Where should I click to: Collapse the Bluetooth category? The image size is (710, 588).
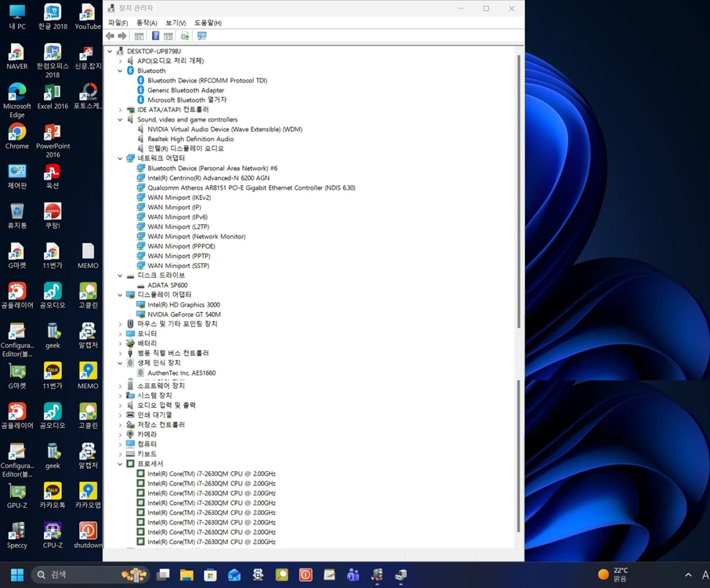point(120,71)
